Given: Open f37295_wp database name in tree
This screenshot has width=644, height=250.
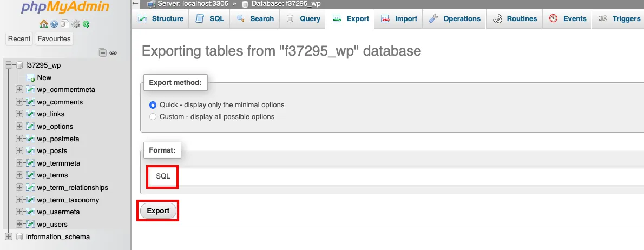Looking at the screenshot, I should tap(43, 65).
